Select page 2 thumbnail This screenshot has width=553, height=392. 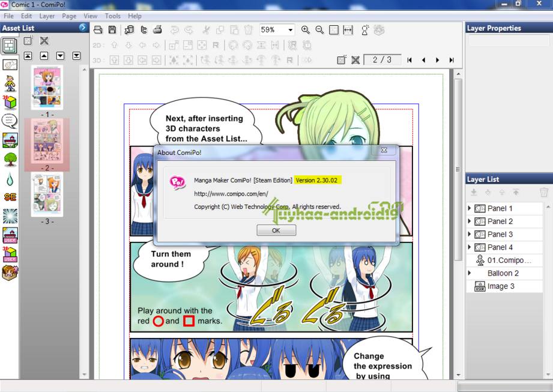tap(47, 141)
